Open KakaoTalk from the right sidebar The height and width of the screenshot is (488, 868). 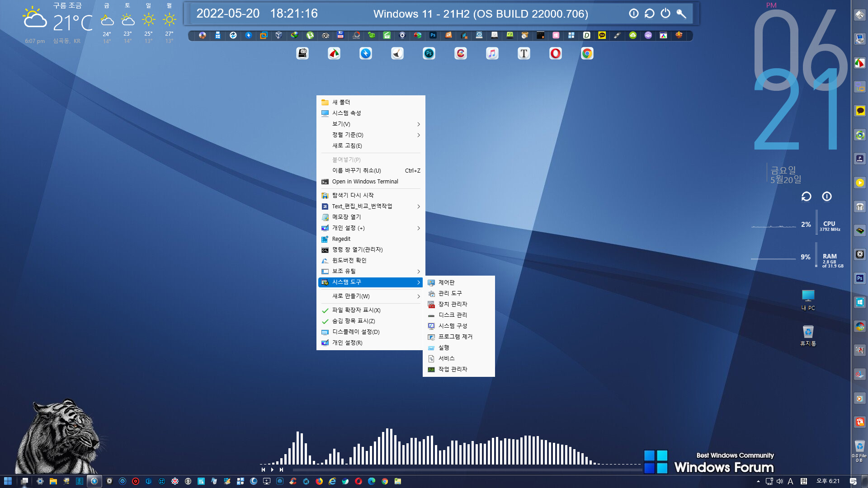tap(860, 111)
